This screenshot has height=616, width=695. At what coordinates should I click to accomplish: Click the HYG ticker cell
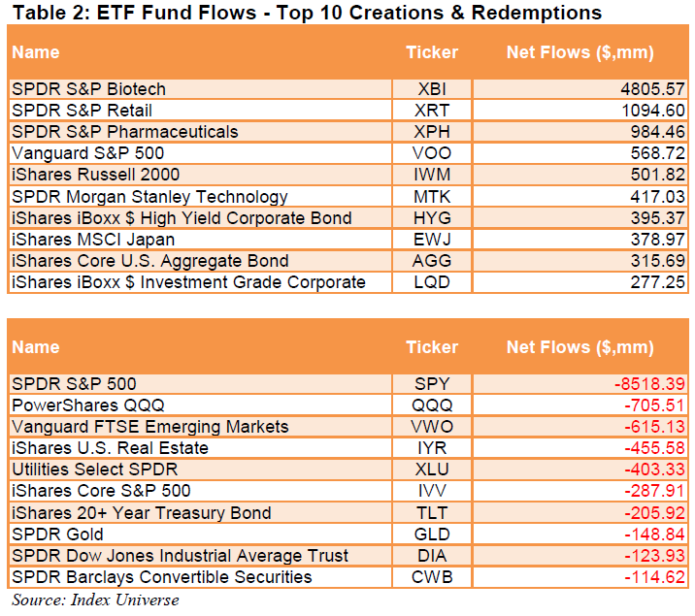432,218
